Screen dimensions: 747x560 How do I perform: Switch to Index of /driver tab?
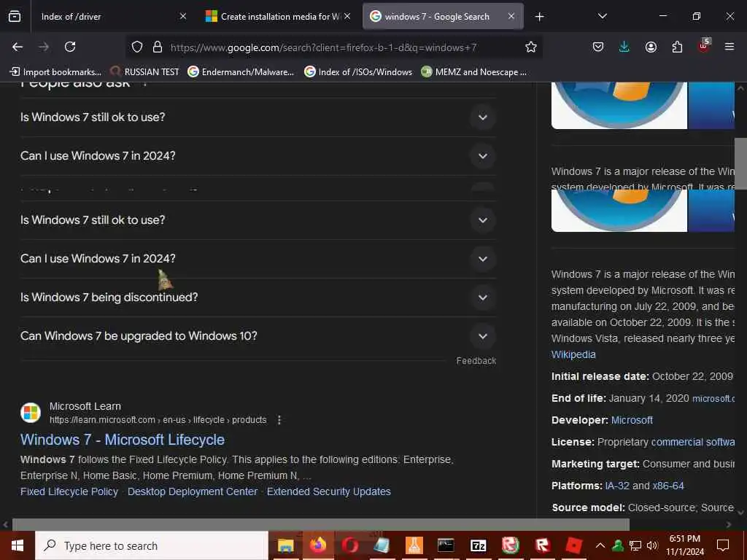point(113,16)
